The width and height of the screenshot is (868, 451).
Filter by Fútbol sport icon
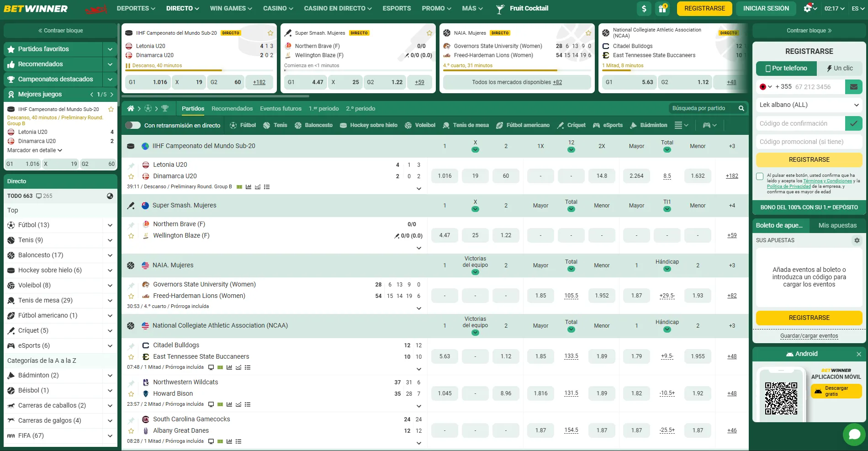tap(233, 125)
